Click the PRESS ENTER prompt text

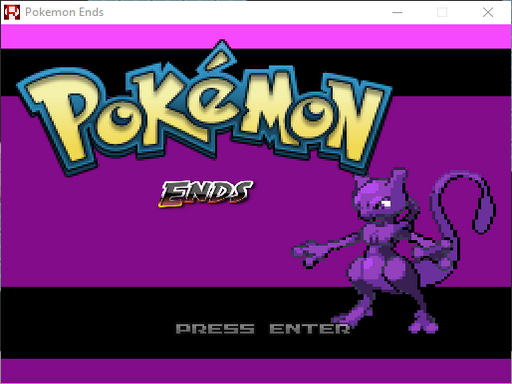[263, 329]
